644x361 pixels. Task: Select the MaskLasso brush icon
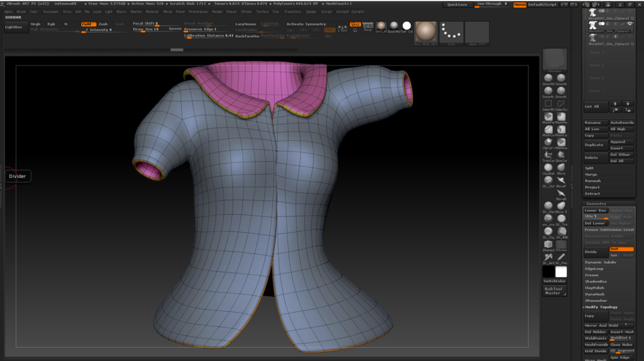tap(561, 130)
